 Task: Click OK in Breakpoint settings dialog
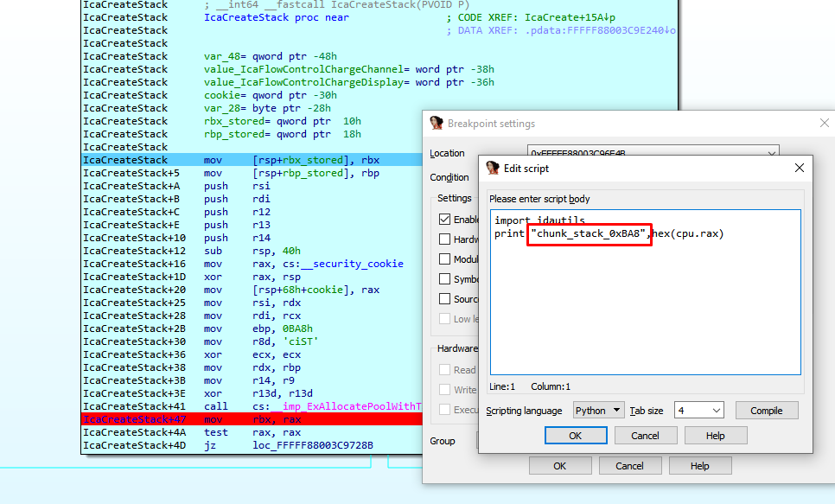pos(559,466)
